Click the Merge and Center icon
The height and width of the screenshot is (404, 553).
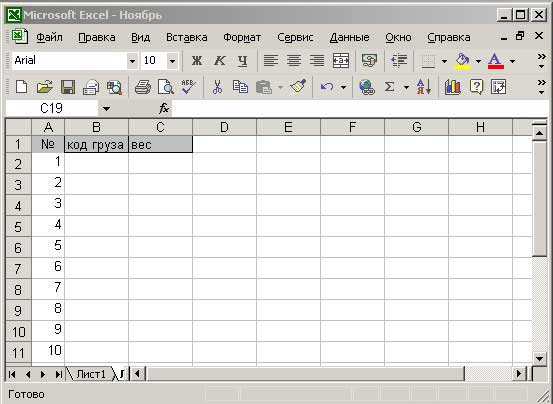341,61
